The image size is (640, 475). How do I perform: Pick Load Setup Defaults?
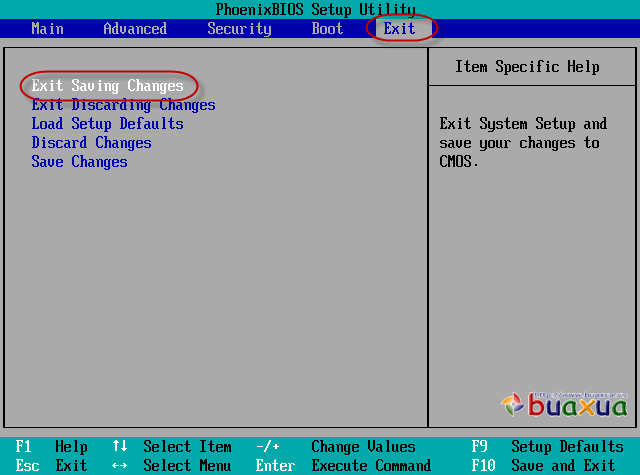click(107, 124)
